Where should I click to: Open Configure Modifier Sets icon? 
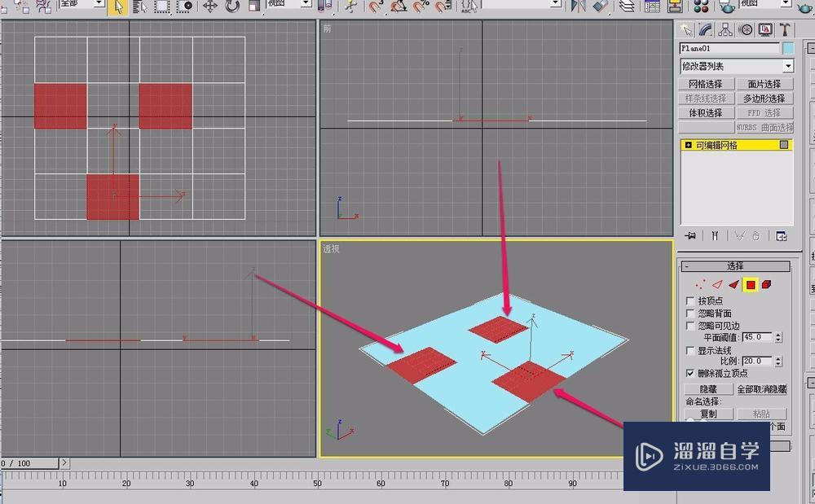point(781,236)
